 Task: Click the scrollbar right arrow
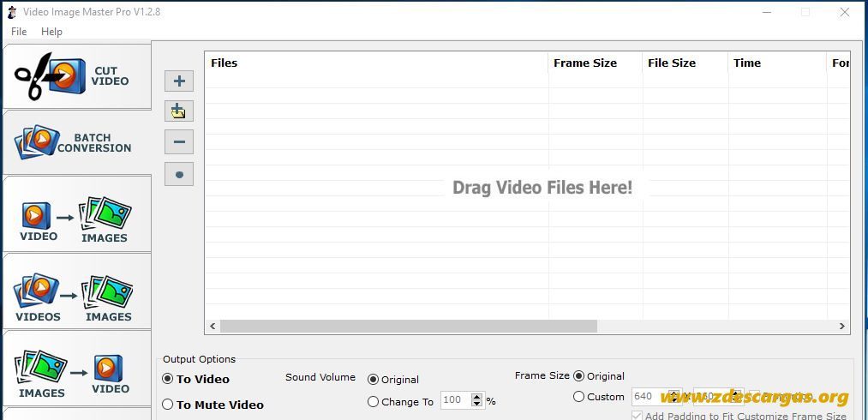click(842, 327)
